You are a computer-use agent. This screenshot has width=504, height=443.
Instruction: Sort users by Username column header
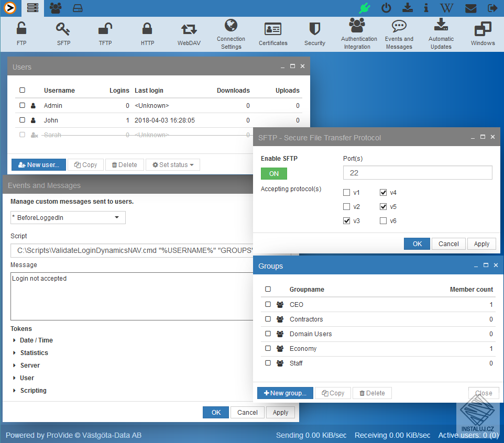click(x=59, y=90)
